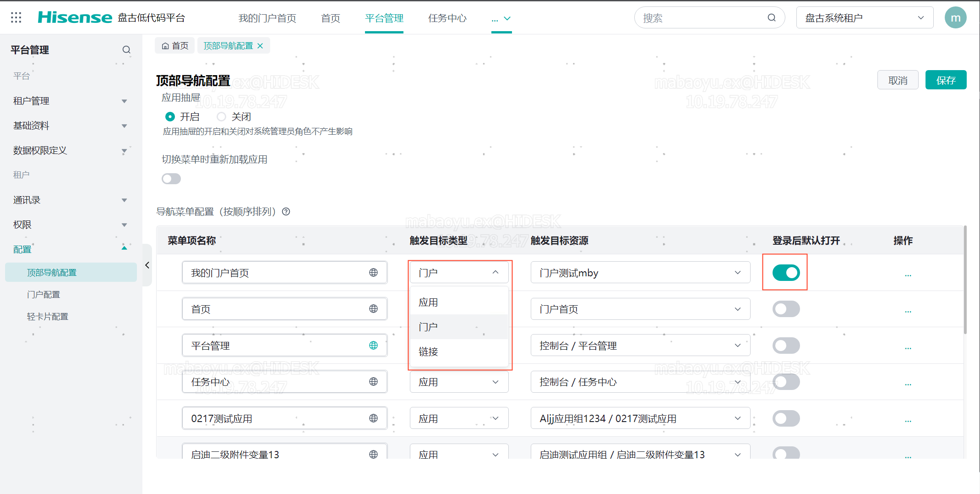
Task: Click the 任务中心 menu name input field
Action: [x=275, y=382]
